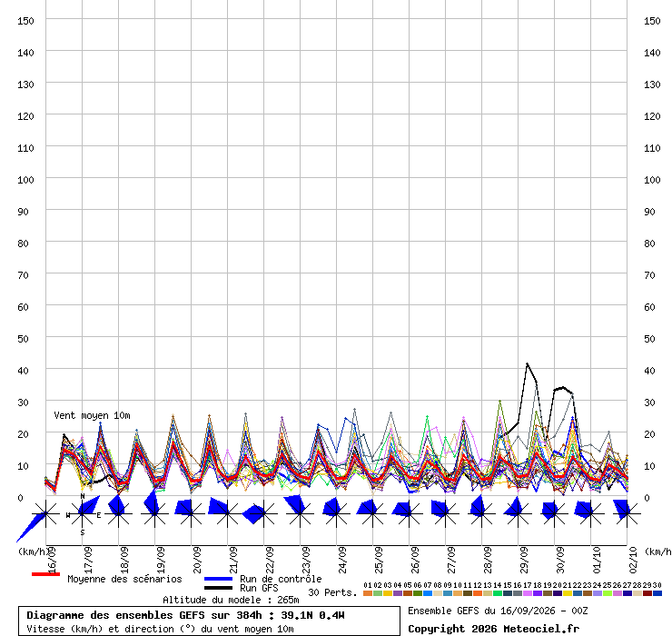Select the wind direction rose at 29/09

tap(518, 513)
